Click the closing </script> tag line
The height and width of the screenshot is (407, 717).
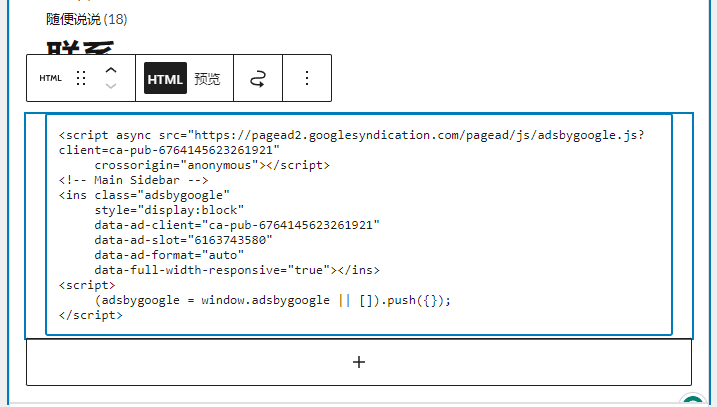(x=91, y=316)
